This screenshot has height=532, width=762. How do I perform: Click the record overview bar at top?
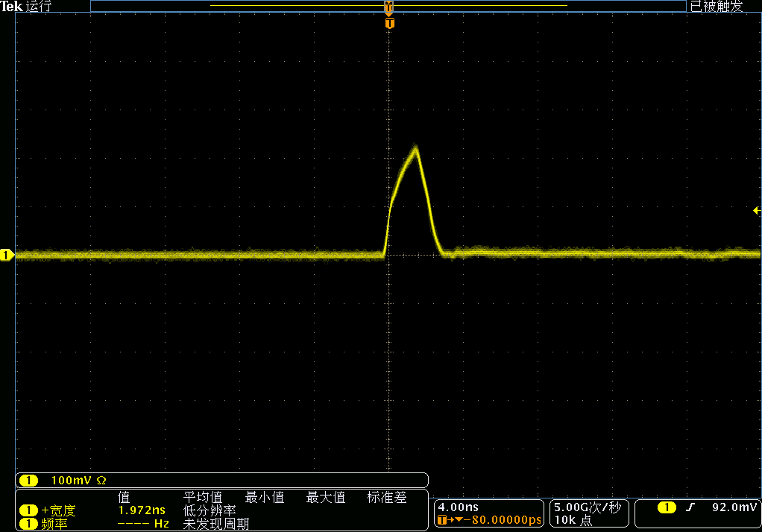click(388, 6)
